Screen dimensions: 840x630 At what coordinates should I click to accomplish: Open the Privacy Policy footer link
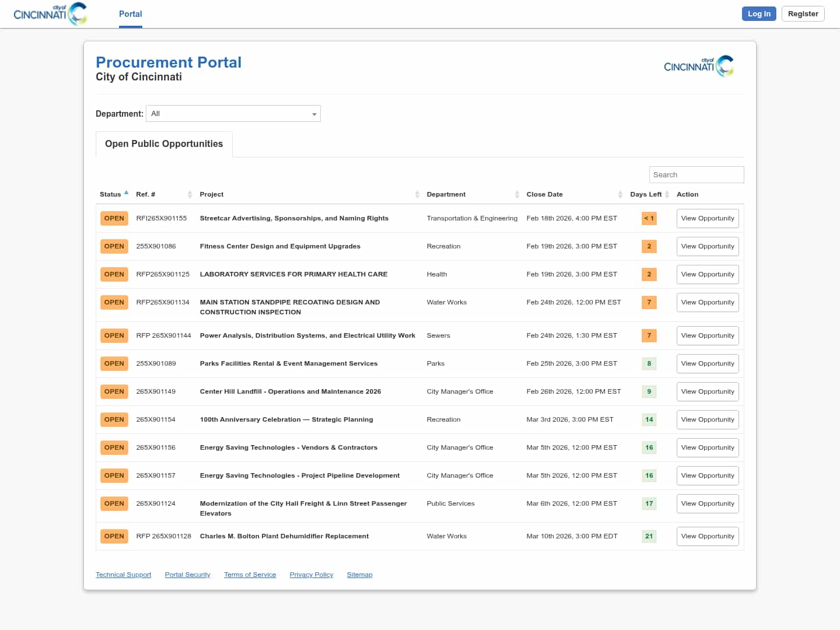(311, 575)
